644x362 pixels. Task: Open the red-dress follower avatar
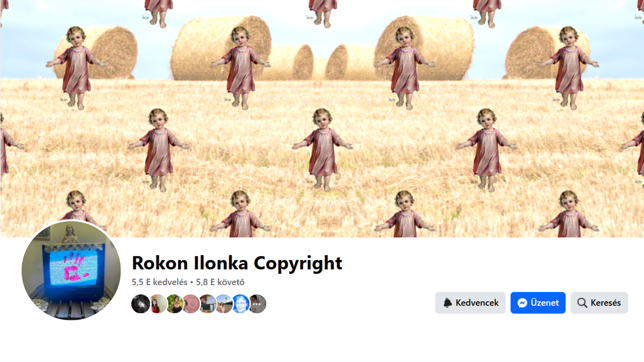click(158, 304)
